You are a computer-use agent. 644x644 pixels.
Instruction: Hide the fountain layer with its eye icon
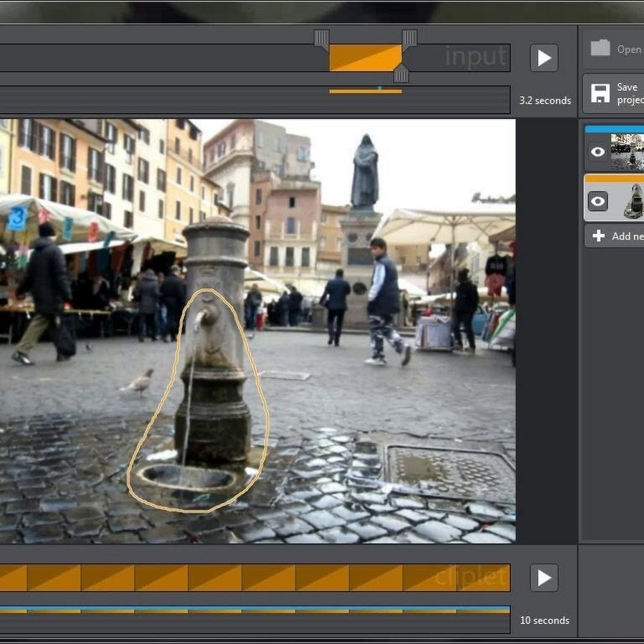(597, 202)
